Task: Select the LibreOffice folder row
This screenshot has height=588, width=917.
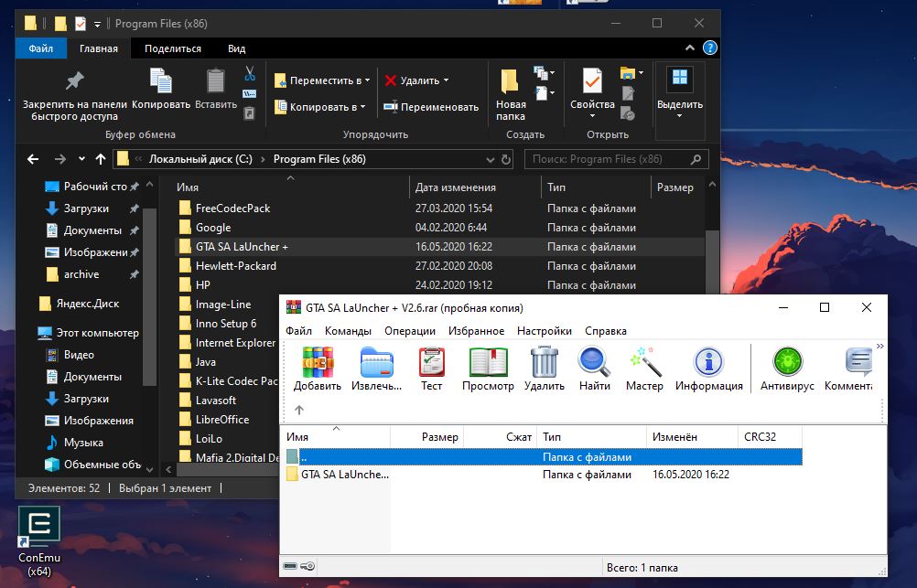Action: [228, 420]
